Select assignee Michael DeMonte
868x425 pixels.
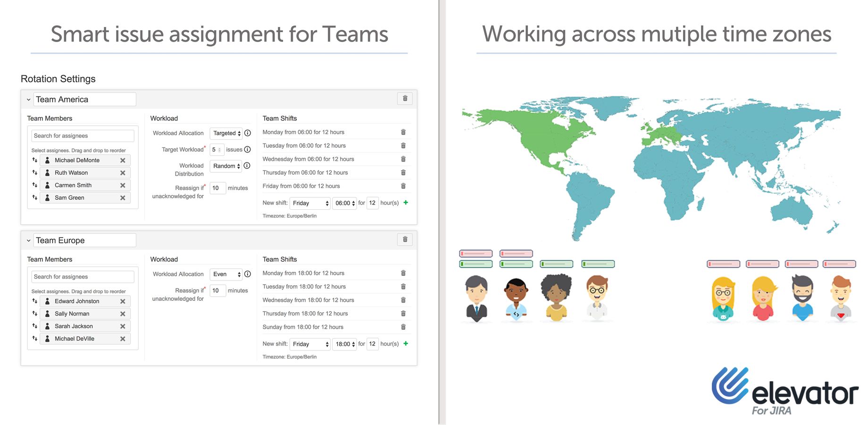(x=85, y=160)
